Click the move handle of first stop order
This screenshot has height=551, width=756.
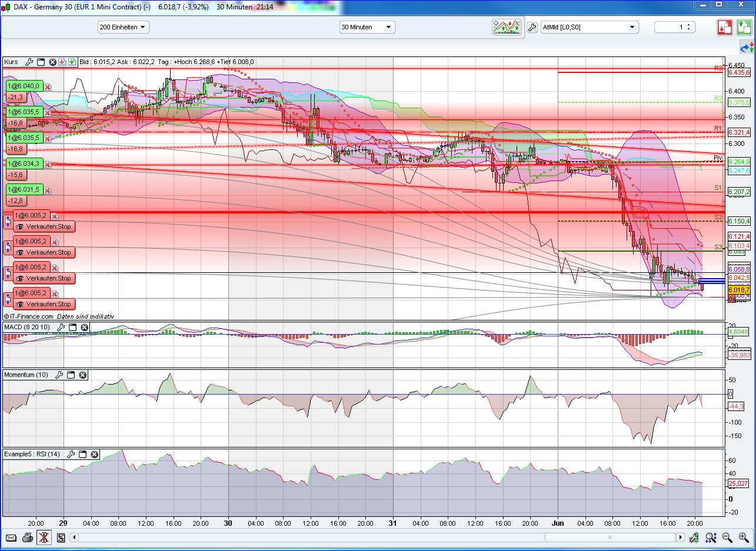[8, 221]
